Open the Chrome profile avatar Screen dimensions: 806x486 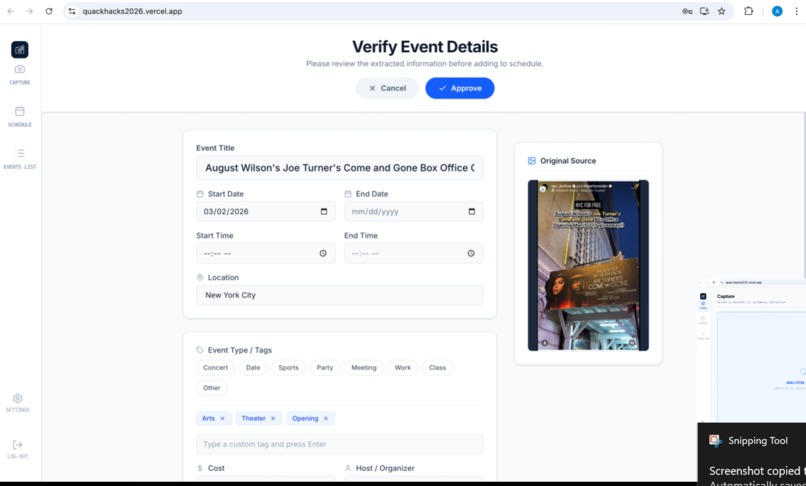(777, 11)
